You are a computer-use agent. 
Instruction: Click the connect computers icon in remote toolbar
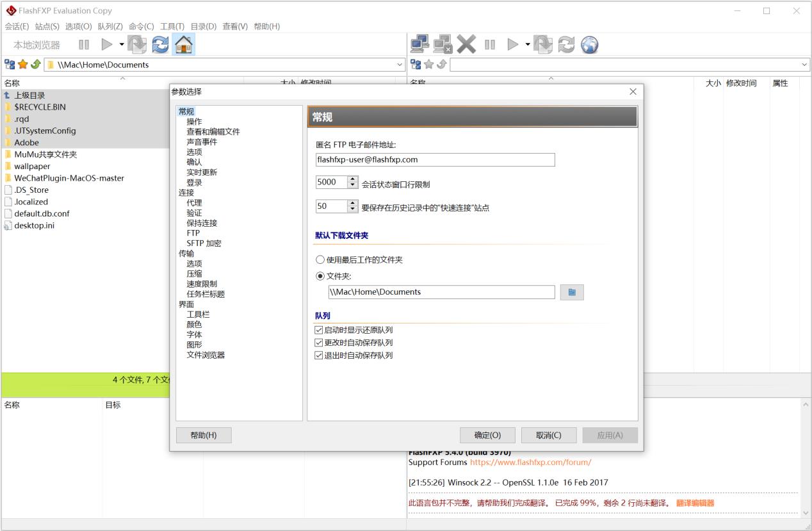click(420, 44)
